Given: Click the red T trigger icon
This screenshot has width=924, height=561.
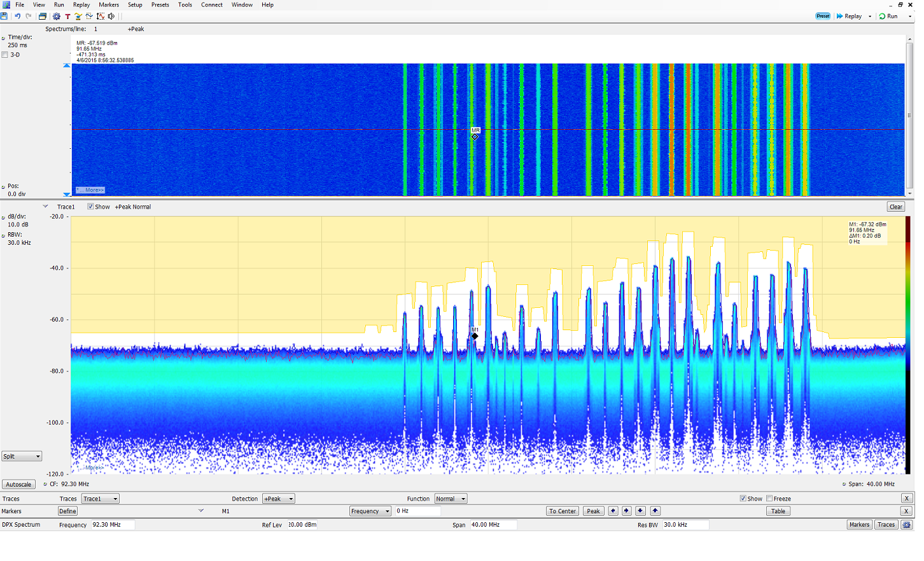Looking at the screenshot, I should point(67,16).
